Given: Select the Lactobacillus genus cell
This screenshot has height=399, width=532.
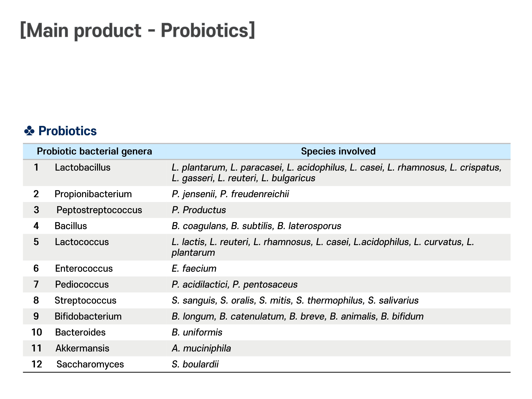Looking at the screenshot, I should click(82, 167).
